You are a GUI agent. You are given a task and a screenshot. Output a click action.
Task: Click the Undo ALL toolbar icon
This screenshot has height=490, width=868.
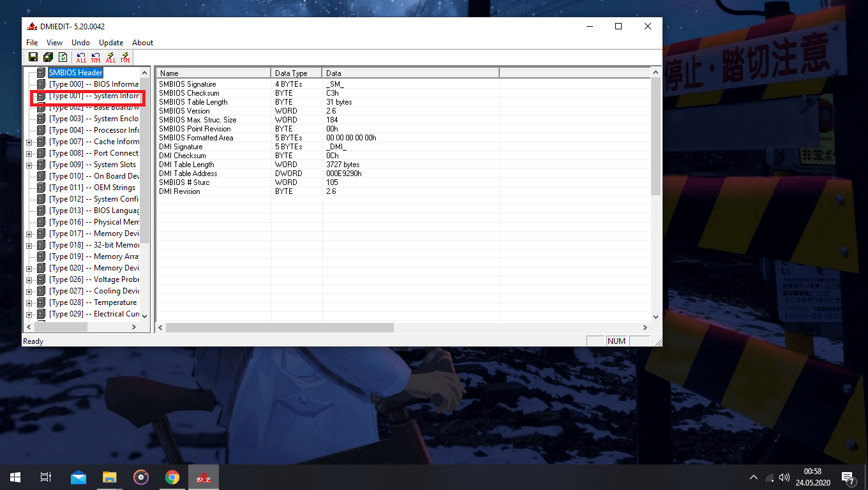click(81, 57)
